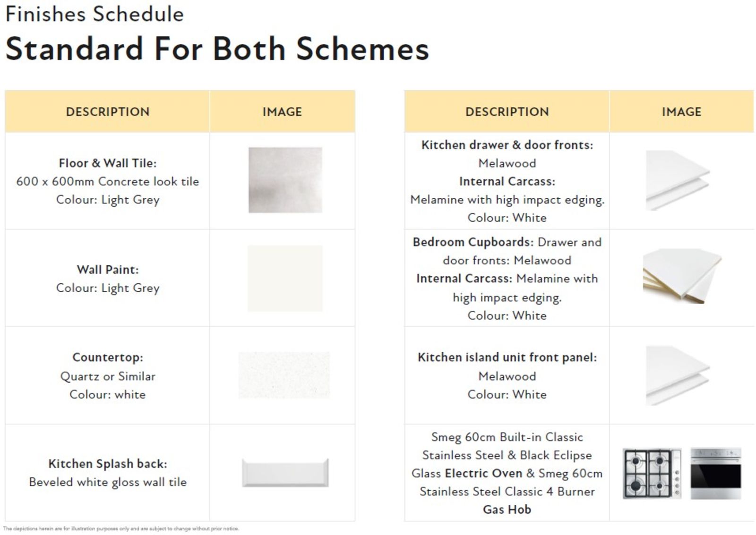This screenshot has width=756, height=535.
Task: Click the white quartz countertop sample
Action: [x=284, y=375]
